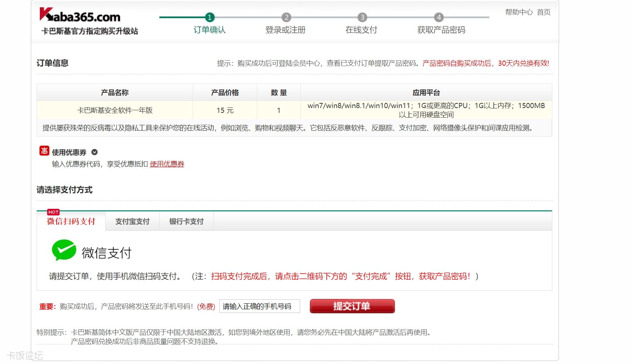
Task: Expand the 使用优惠券 arrow toggle
Action: [94, 152]
